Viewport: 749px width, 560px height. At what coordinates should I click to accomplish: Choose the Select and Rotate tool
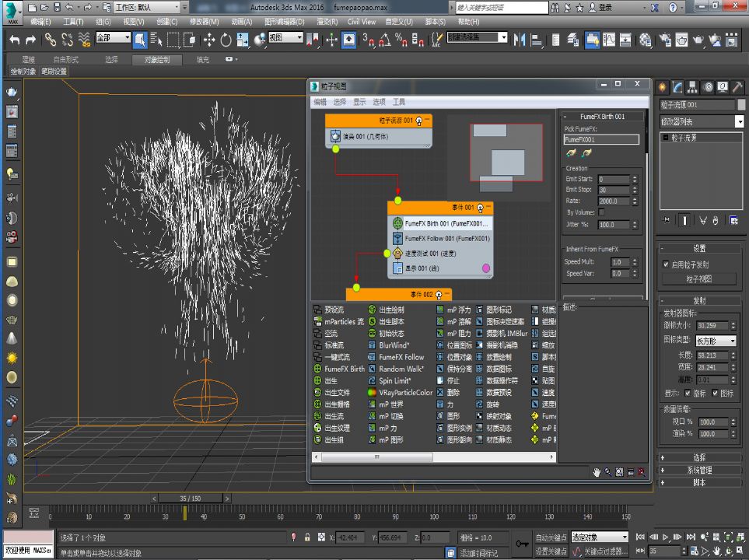point(226,40)
